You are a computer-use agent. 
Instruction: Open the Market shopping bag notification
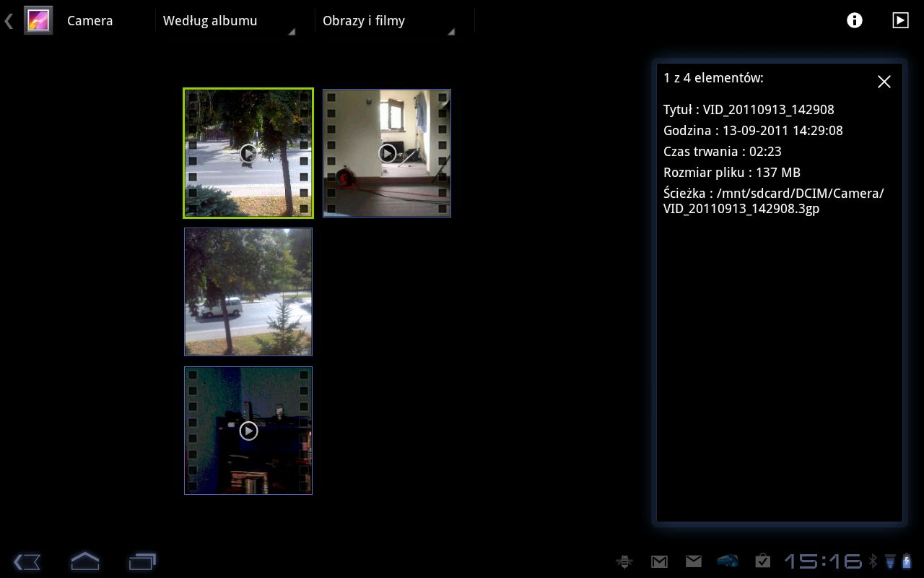(763, 561)
